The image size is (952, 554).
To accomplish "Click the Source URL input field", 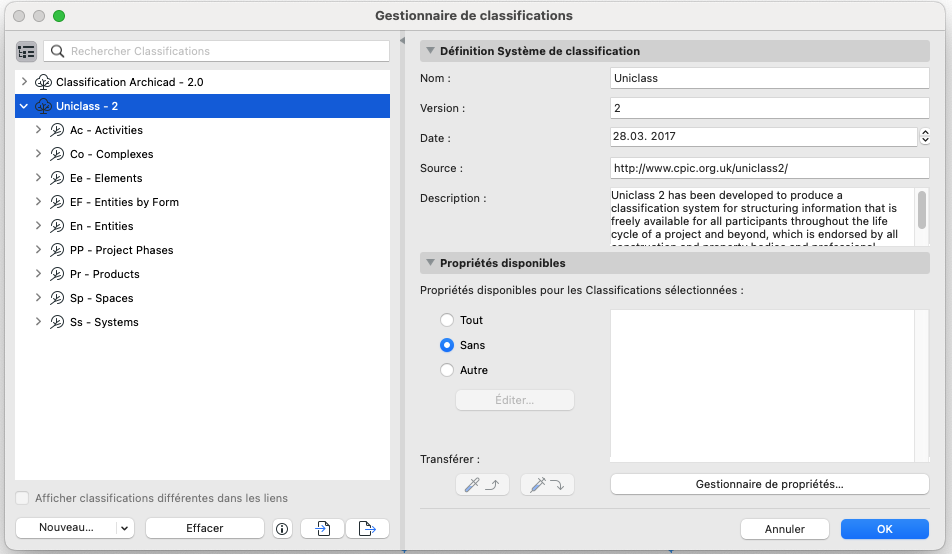I will (x=769, y=168).
